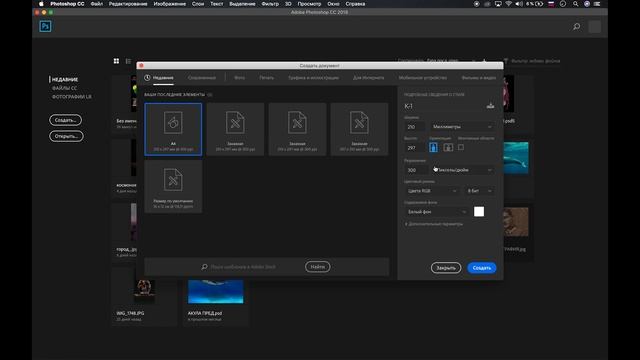Click the Siri icon in menu bar
The height and width of the screenshot is (360, 640).
[587, 4]
